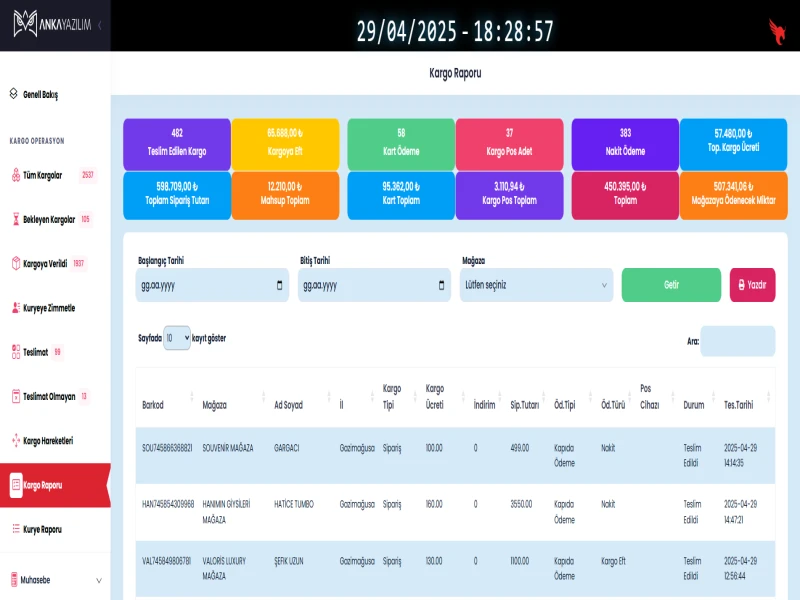800x600 pixels.
Task: Click the Tüm Kargolar sidebar icon
Action: point(15,175)
